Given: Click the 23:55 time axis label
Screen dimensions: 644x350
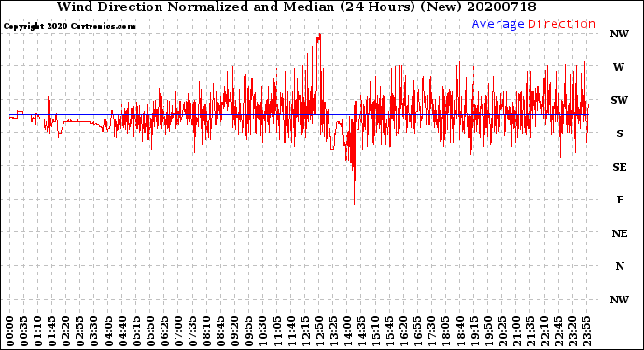Looking at the screenshot, I should (586, 331).
